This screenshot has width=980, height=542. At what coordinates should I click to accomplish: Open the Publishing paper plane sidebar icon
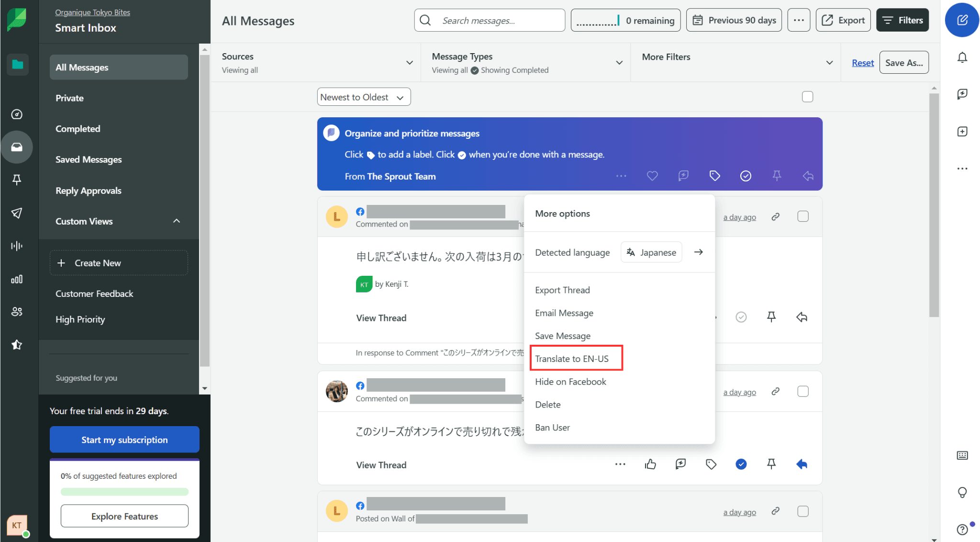pos(17,213)
